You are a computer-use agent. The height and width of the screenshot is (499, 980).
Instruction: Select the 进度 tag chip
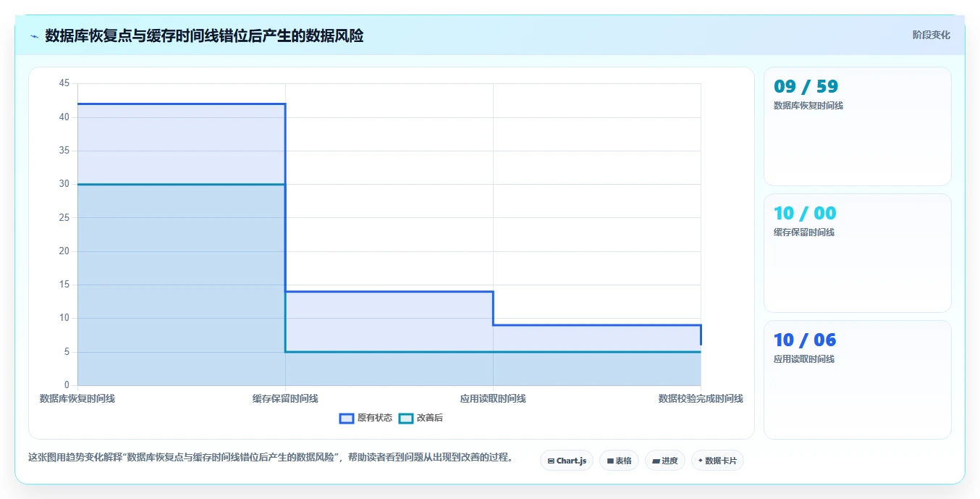point(664,461)
